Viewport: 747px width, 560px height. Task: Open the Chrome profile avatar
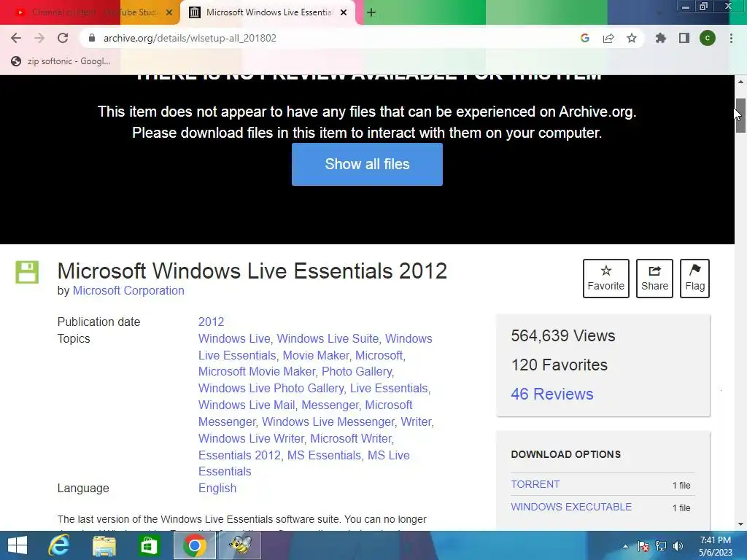tap(708, 38)
